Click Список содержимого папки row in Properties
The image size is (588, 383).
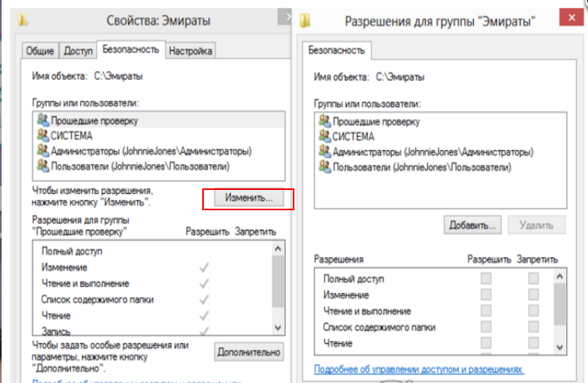point(153,299)
